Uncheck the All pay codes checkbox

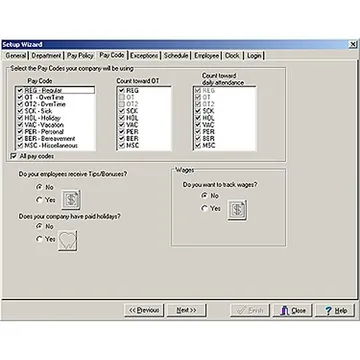pos(14,156)
